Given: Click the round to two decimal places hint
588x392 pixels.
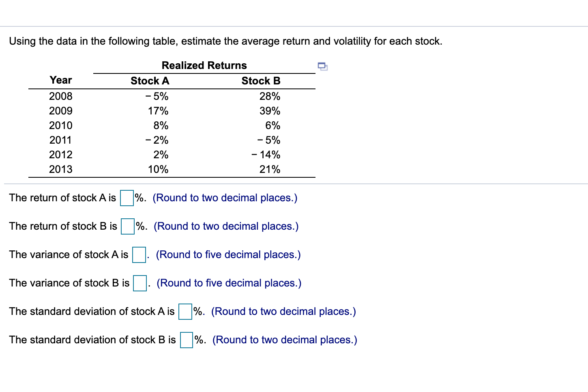Looking at the screenshot, I should pos(225,198).
